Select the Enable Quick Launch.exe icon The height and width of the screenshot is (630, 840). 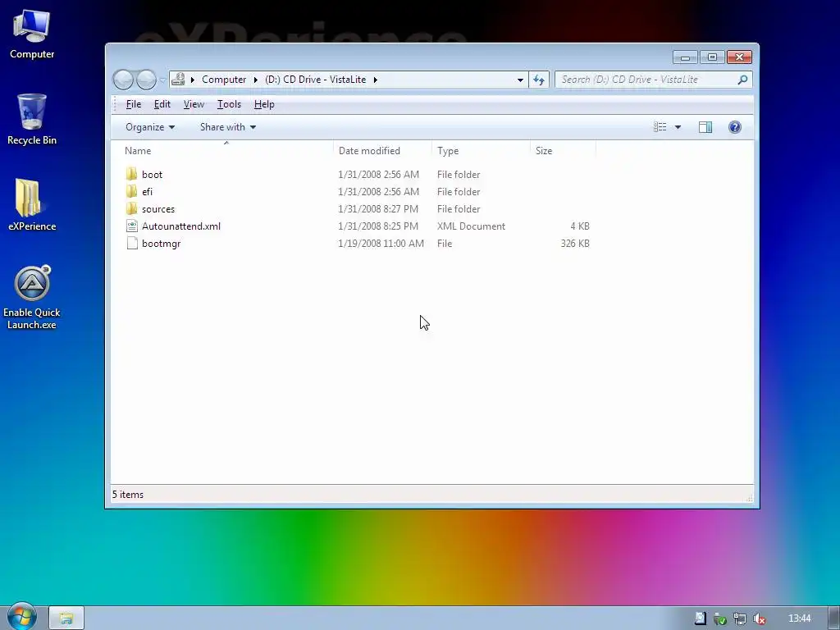(x=32, y=297)
